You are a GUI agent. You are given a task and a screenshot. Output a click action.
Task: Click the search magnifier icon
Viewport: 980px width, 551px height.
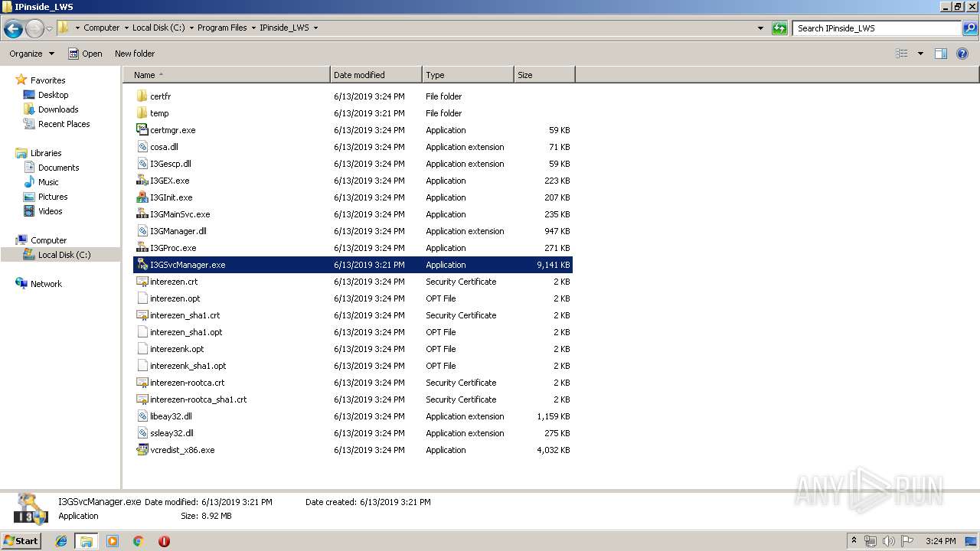[970, 28]
